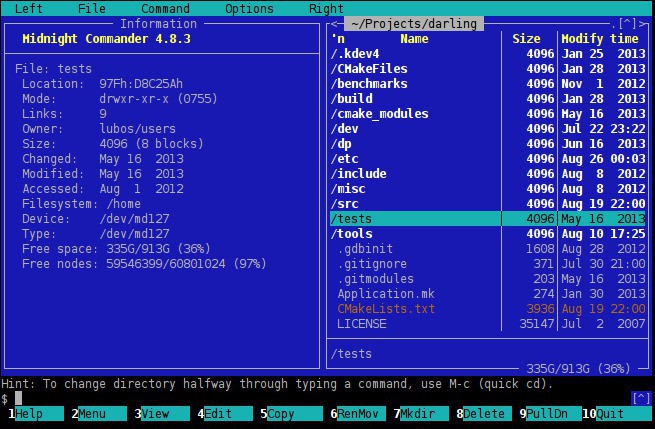Sort by the Modify time column header
Viewport: 655px width, 429px height.
pyautogui.click(x=600, y=39)
